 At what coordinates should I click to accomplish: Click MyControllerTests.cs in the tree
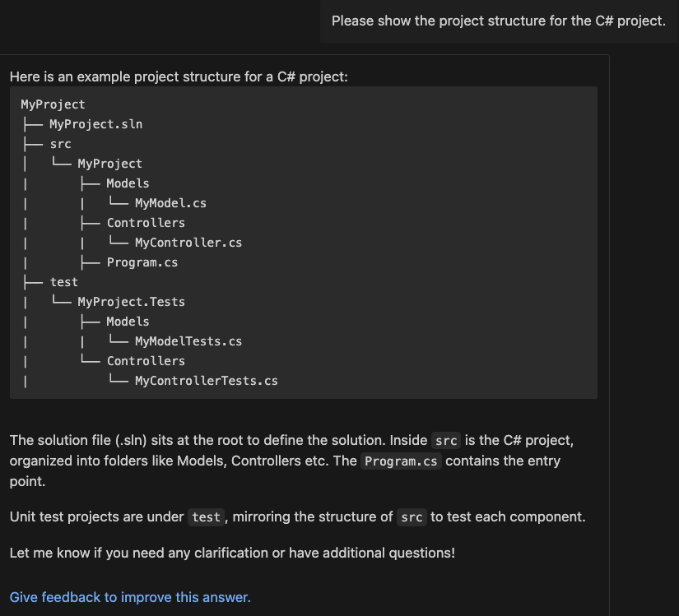pos(206,381)
